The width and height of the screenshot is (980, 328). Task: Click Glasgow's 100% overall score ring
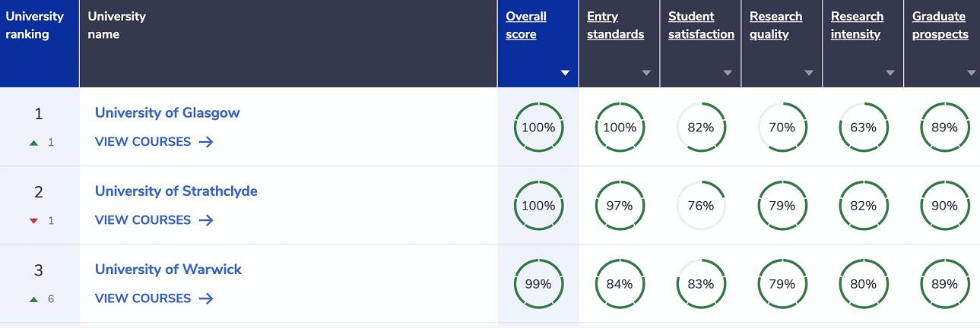coord(538,128)
